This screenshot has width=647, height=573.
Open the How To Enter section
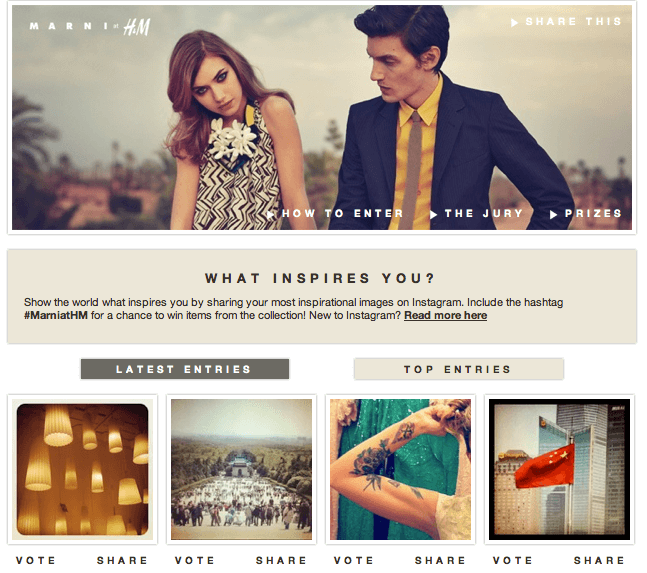(x=342, y=214)
